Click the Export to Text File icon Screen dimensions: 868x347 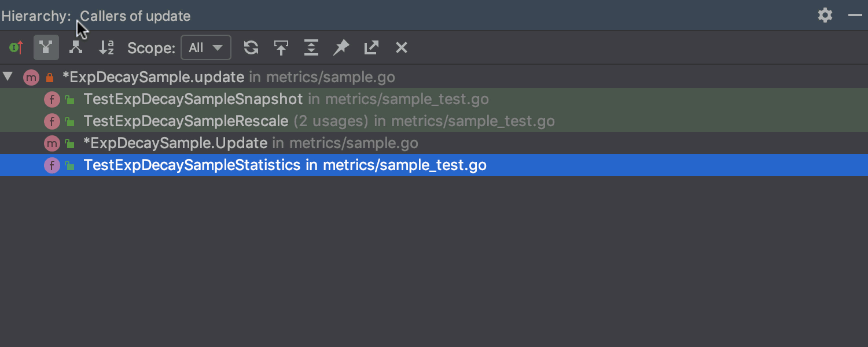[x=372, y=47]
